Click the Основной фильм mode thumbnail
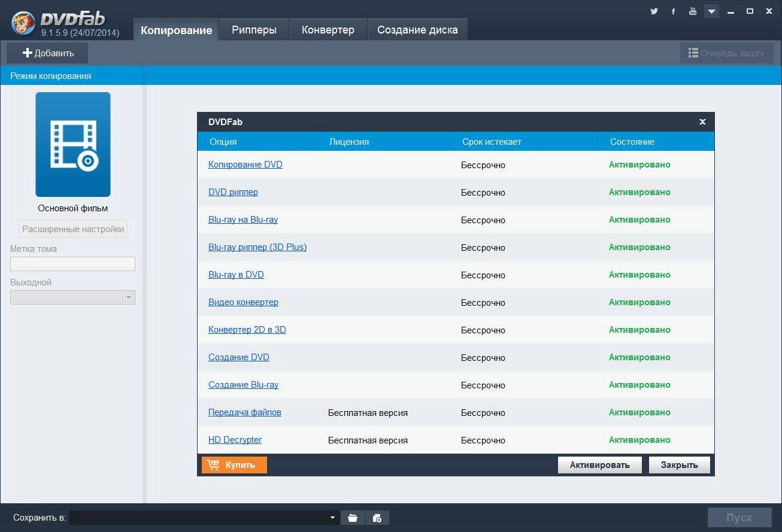This screenshot has width=782, height=532. 73,144
